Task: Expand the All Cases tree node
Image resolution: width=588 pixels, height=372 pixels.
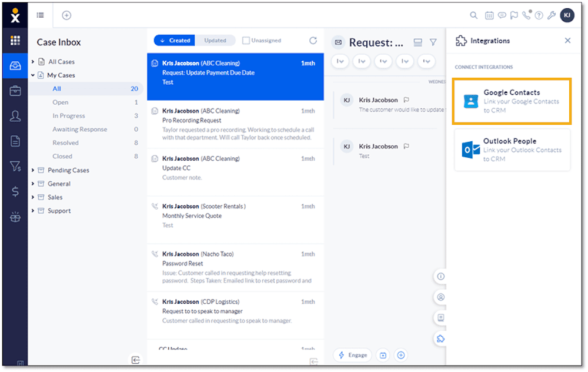Action: (x=32, y=62)
